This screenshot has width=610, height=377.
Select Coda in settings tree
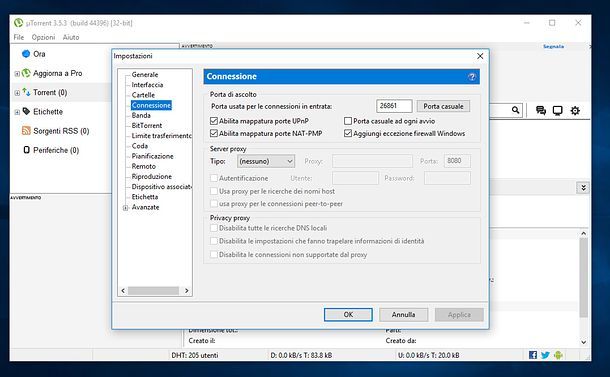click(140, 146)
